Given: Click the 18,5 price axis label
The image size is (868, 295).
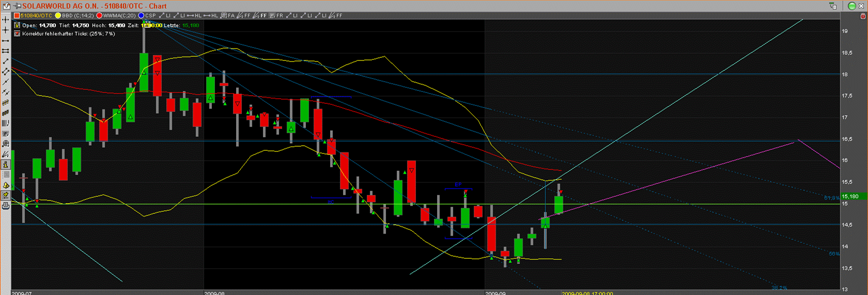Looking at the screenshot, I should coord(847,53).
